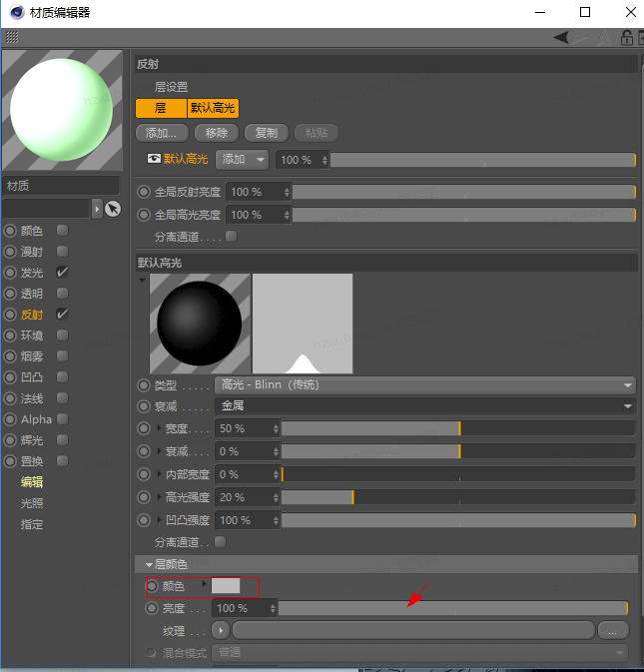Click the 添加... button
Screen dimensions: 644x672
click(162, 133)
